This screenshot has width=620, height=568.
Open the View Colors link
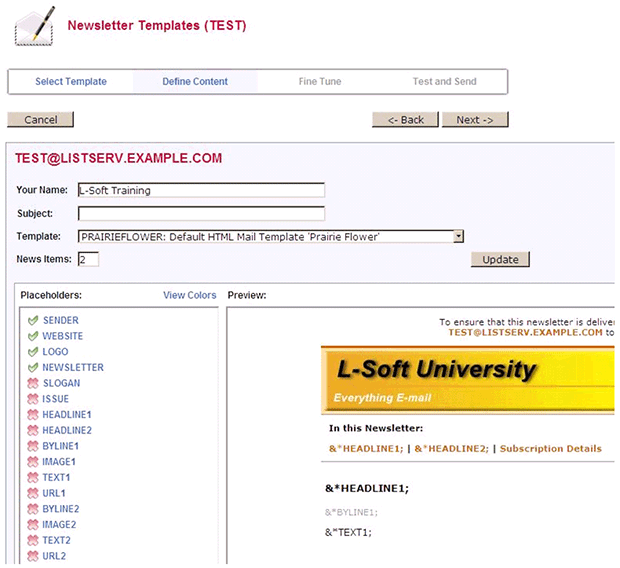tap(190, 295)
